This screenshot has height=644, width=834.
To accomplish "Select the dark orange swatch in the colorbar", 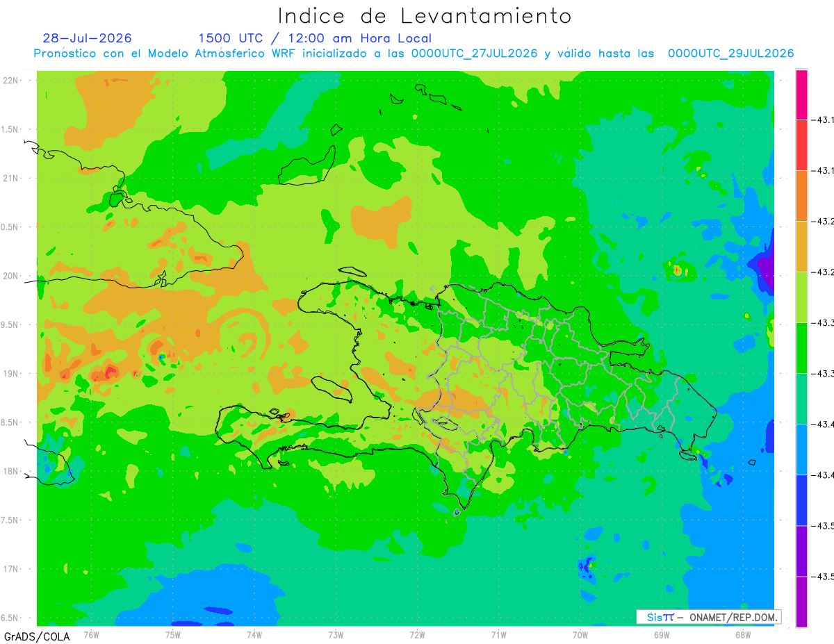I will click(801, 195).
